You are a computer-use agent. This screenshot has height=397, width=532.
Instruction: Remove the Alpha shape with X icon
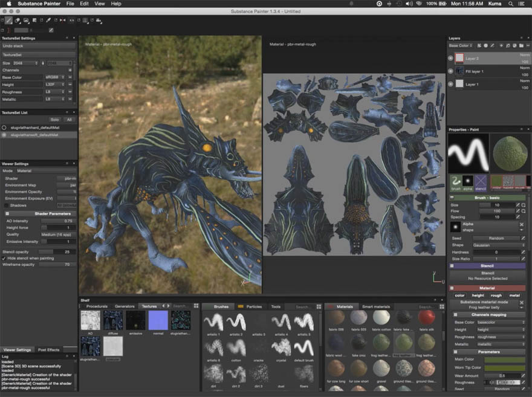tap(522, 224)
